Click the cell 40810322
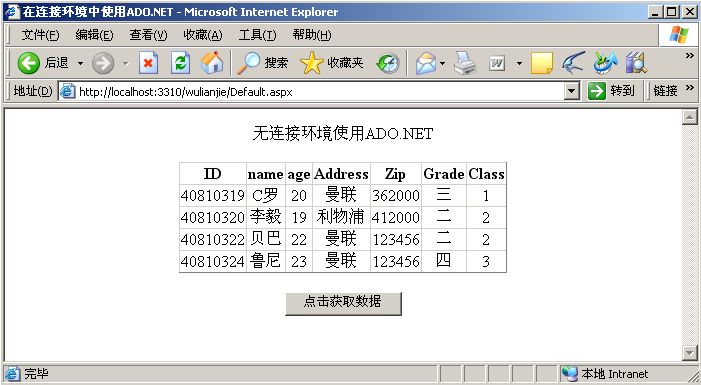This screenshot has height=385, width=701. [213, 239]
